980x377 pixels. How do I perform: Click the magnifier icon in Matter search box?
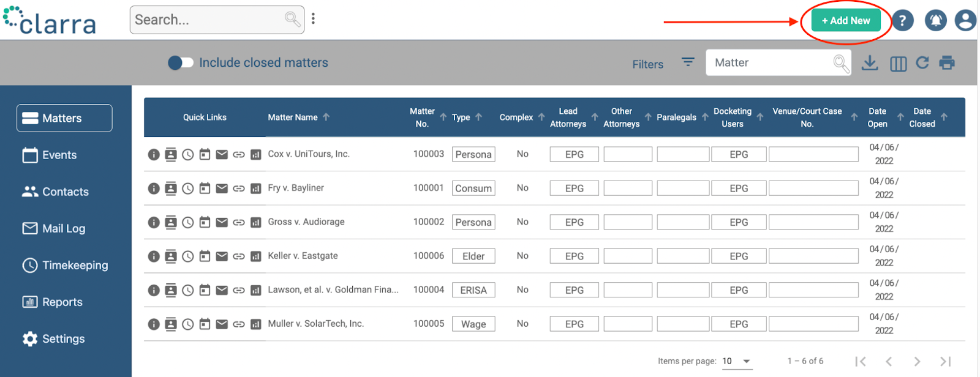(841, 63)
